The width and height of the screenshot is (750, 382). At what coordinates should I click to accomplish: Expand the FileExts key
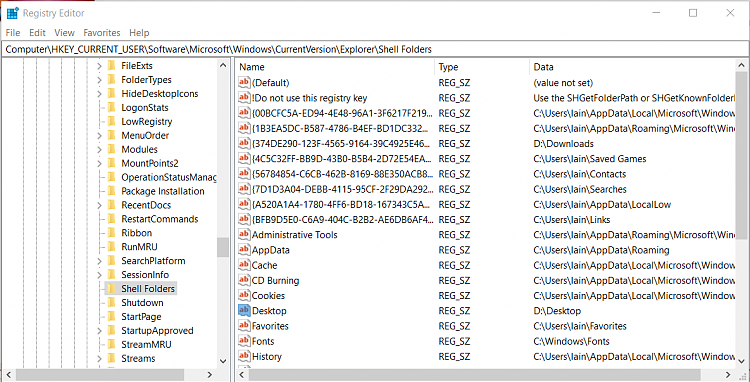pyautogui.click(x=99, y=66)
